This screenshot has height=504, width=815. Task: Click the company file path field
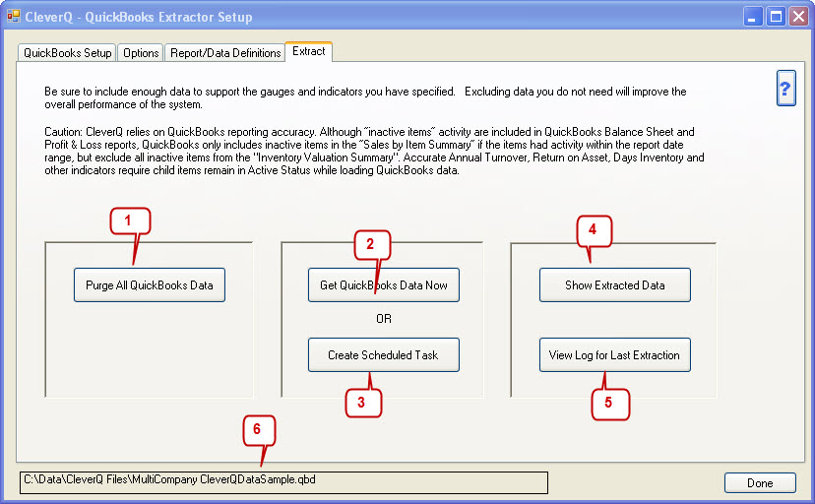click(x=283, y=481)
